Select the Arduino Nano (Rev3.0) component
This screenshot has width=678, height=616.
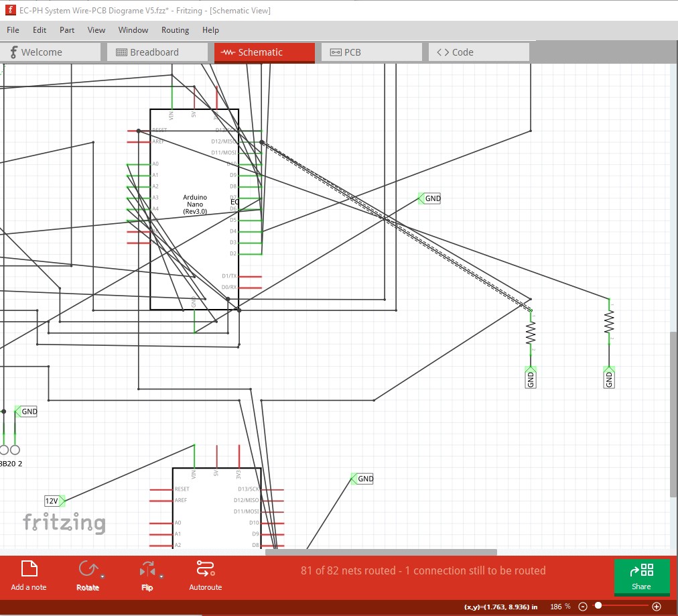(194, 204)
